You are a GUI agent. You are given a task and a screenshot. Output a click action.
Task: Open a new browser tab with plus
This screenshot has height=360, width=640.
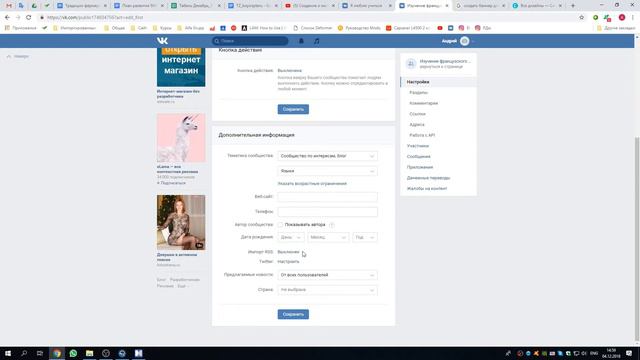click(573, 6)
